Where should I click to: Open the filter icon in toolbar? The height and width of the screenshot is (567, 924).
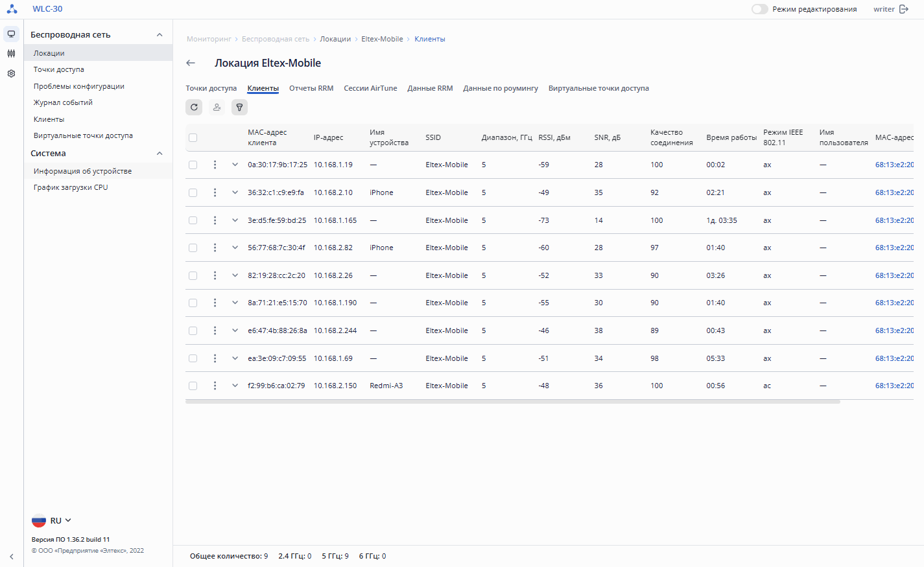pyautogui.click(x=239, y=108)
